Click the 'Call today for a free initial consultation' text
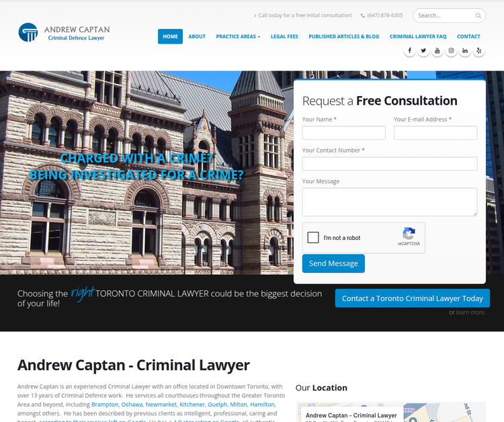The width and height of the screenshot is (504, 422). [x=305, y=15]
